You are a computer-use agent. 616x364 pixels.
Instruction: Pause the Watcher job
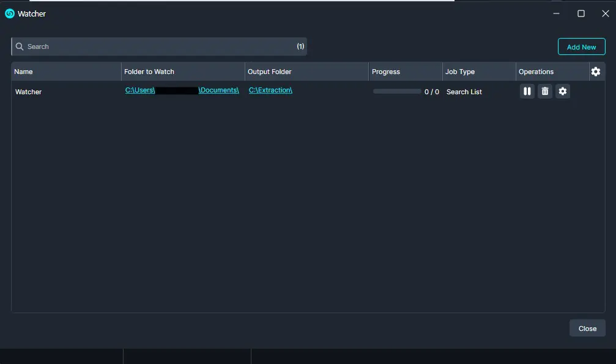527,91
